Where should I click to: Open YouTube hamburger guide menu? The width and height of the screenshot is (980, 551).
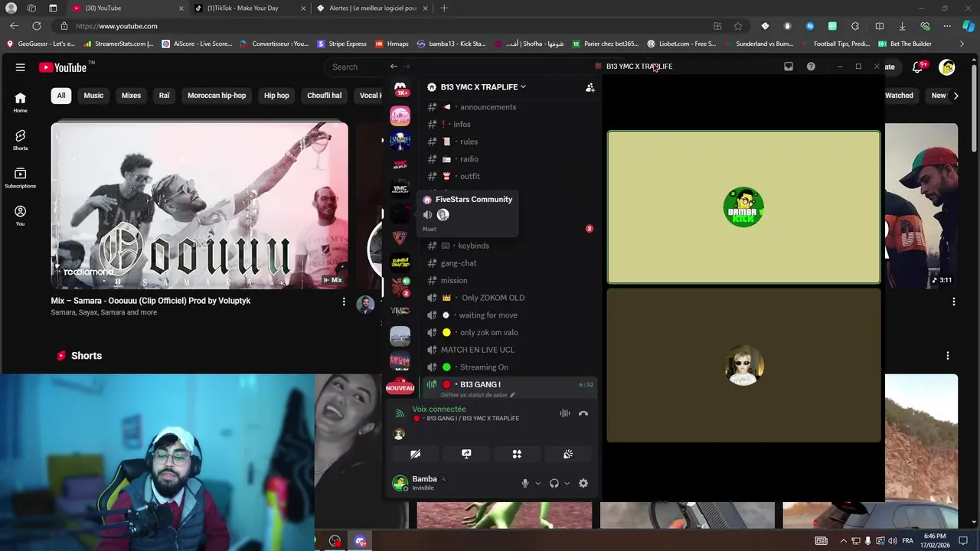point(21,67)
